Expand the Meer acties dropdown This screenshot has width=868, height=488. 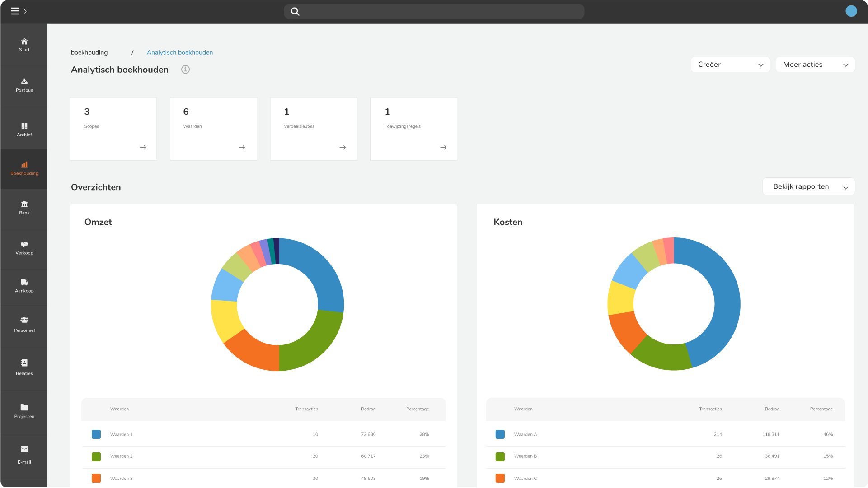(815, 65)
